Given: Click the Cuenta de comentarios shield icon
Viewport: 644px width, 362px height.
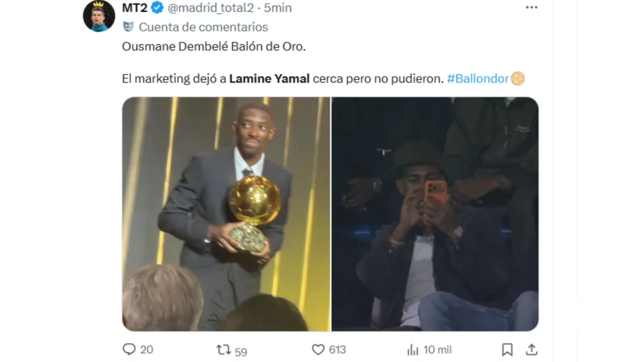Looking at the screenshot, I should coord(128,27).
